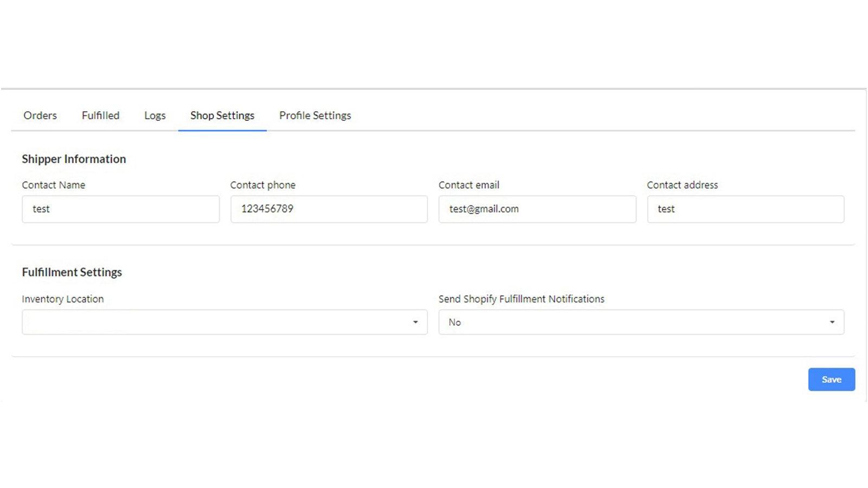Click the Contact email label

(469, 185)
